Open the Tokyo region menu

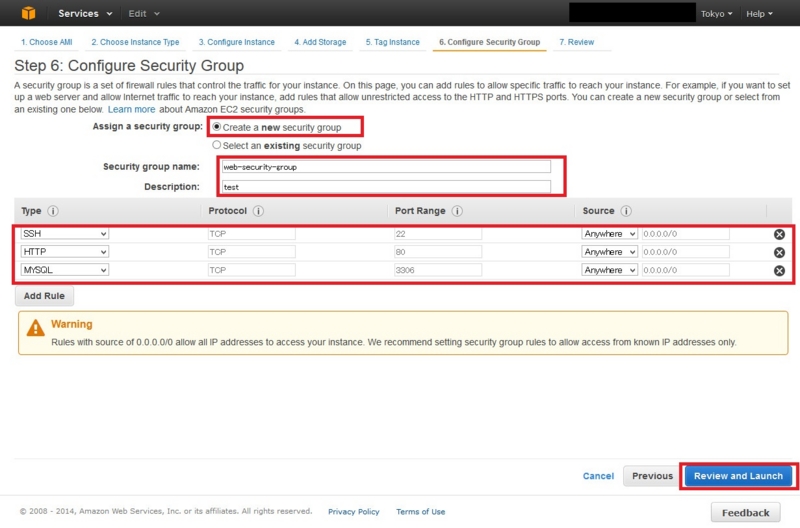point(716,14)
